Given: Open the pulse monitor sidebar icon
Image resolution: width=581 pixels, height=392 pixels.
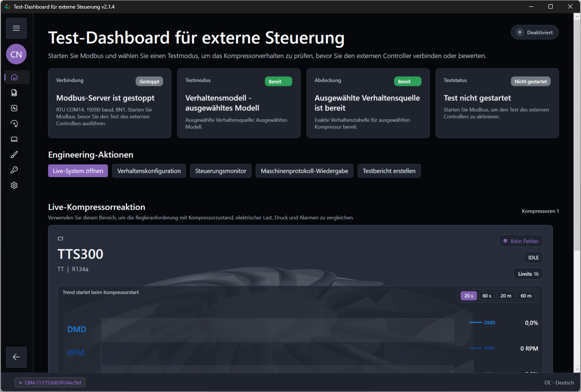Looking at the screenshot, I should pyautogui.click(x=14, y=108).
